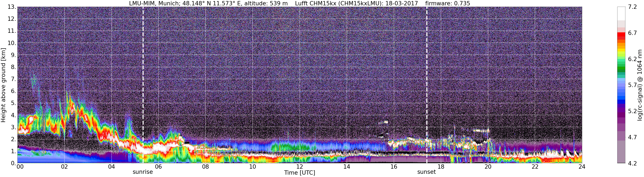Click the y-axis tick label 0.
Screen dimensions: 644x177
[x=13, y=163]
